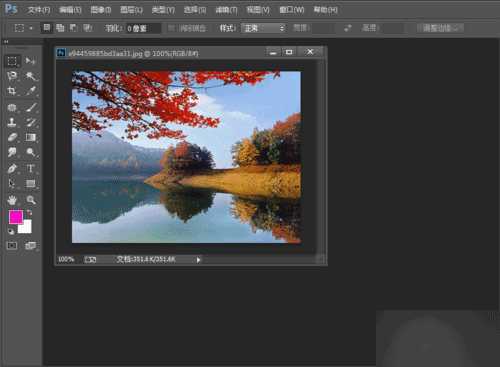Select the Pen tool

point(12,168)
